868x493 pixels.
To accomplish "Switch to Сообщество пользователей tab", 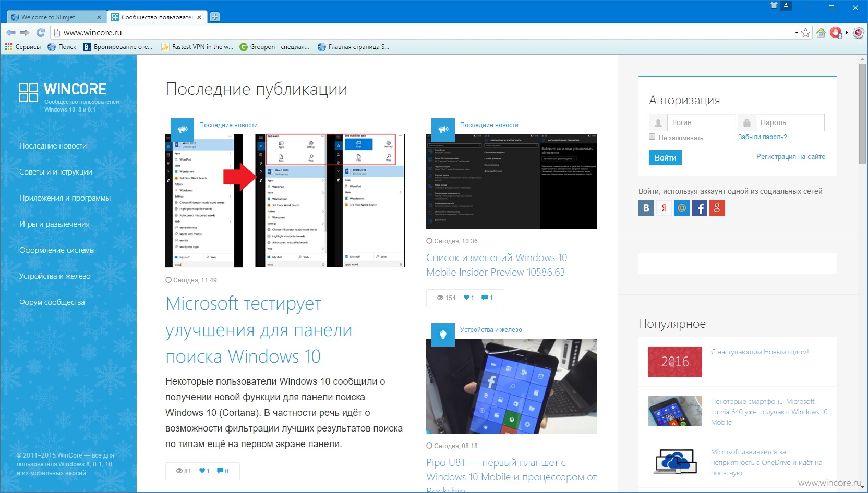I will point(156,17).
